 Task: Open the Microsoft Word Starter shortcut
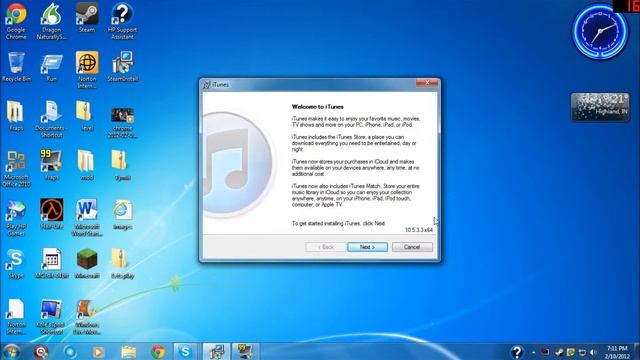[87, 218]
